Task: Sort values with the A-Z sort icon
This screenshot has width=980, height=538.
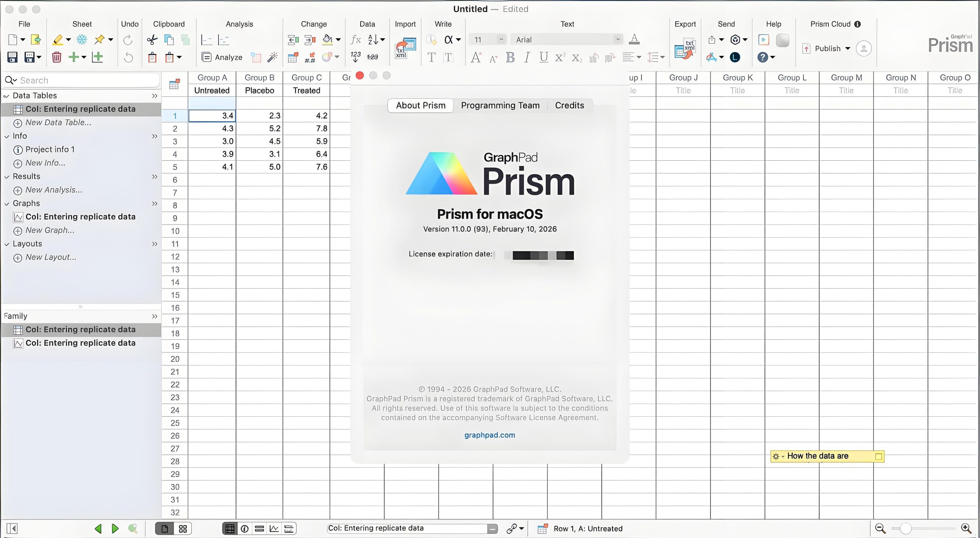Action: coord(373,39)
